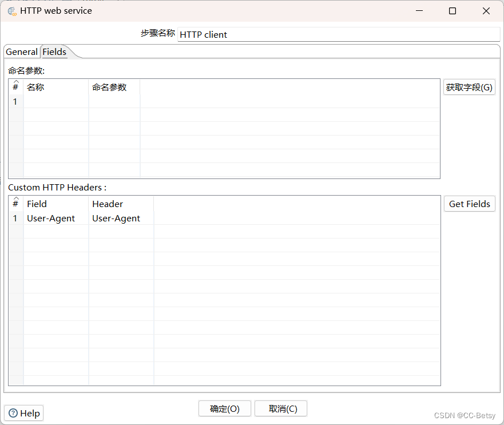Click the empty 名称 cell in row 1

pos(55,101)
